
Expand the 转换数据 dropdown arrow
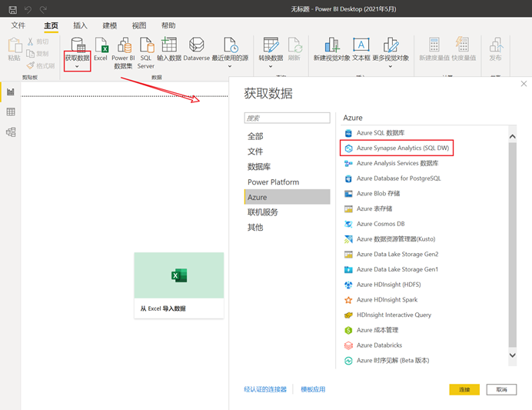[x=271, y=66]
